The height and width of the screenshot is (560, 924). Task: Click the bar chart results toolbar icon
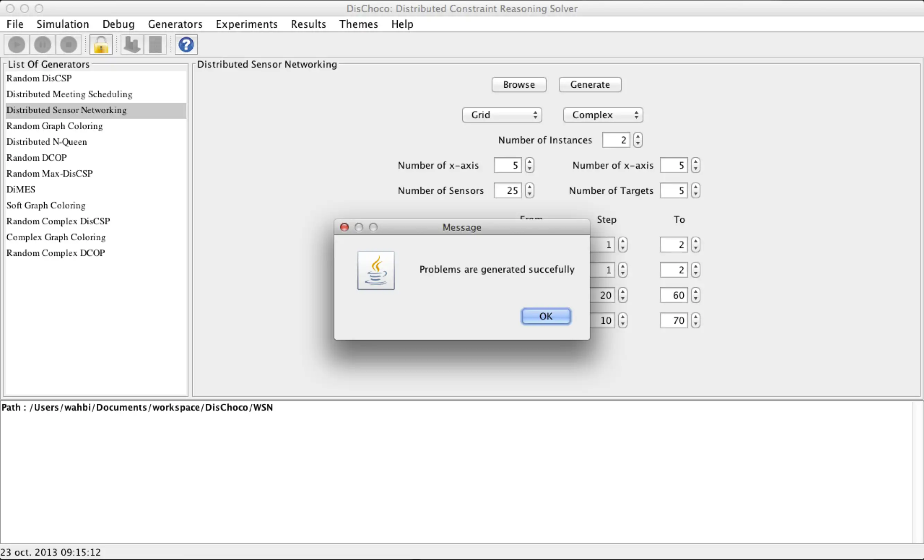(132, 45)
